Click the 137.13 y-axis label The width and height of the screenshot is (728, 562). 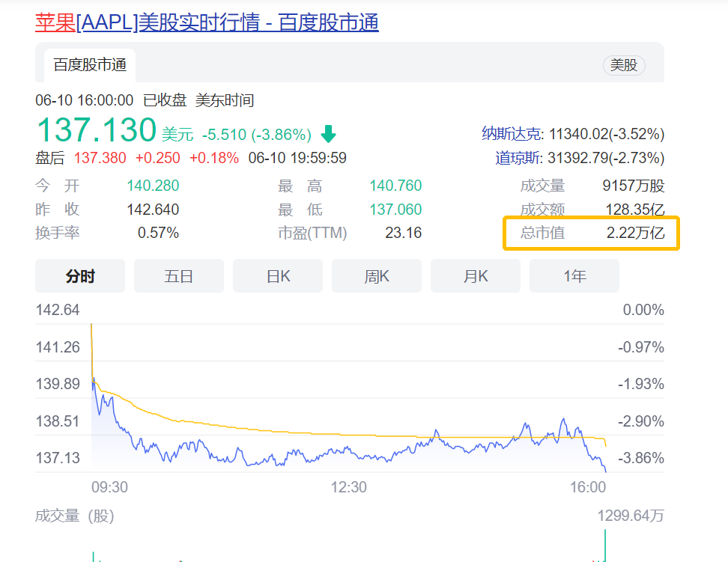[x=58, y=458]
